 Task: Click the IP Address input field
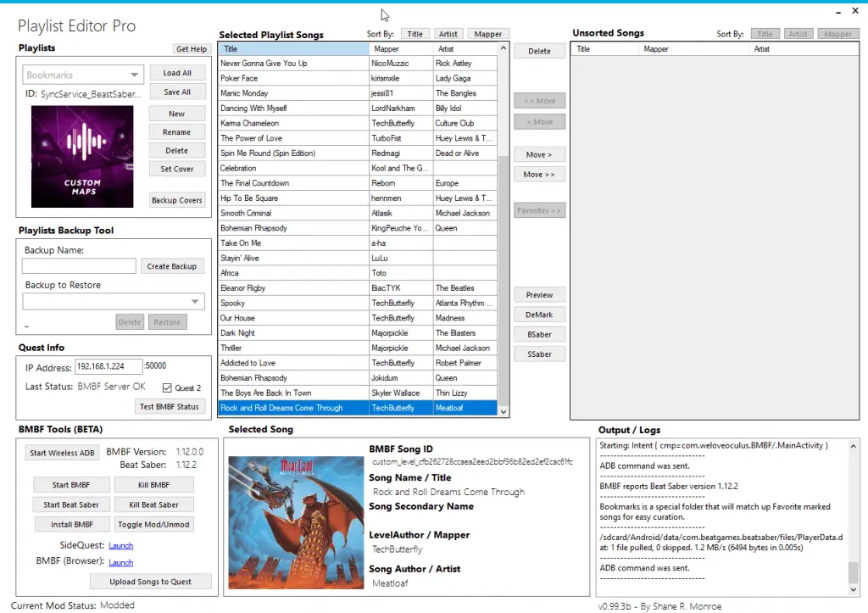(x=108, y=366)
